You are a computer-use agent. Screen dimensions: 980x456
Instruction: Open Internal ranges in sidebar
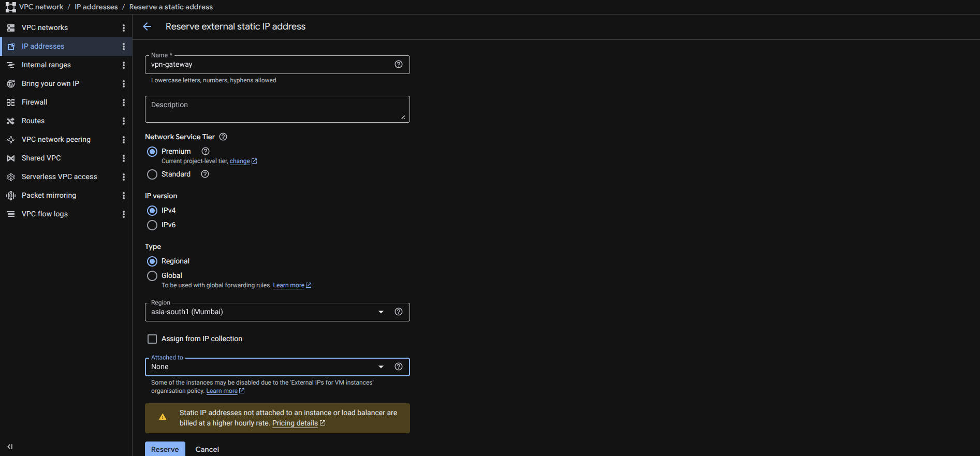click(46, 65)
